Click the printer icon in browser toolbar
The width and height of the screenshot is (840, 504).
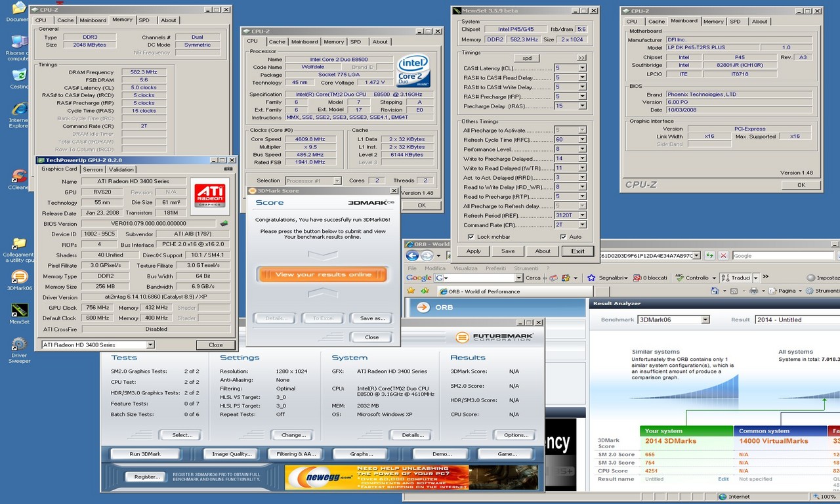pyautogui.click(x=754, y=291)
